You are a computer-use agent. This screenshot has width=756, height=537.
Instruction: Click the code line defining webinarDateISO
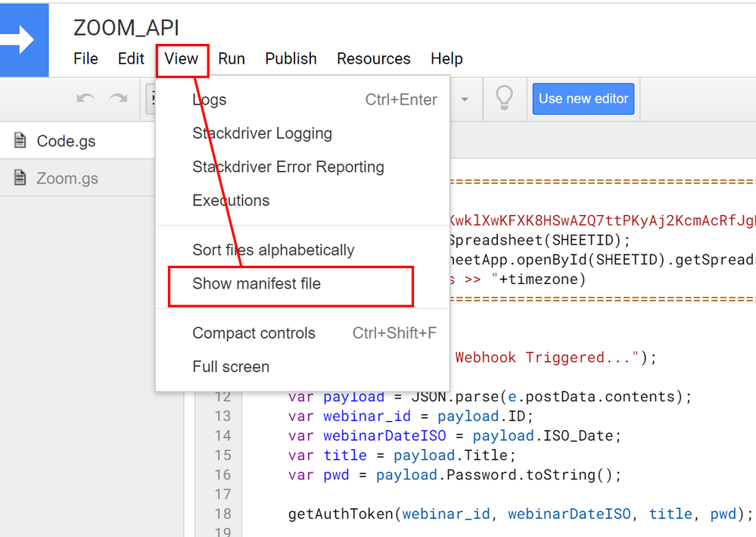[x=455, y=436]
